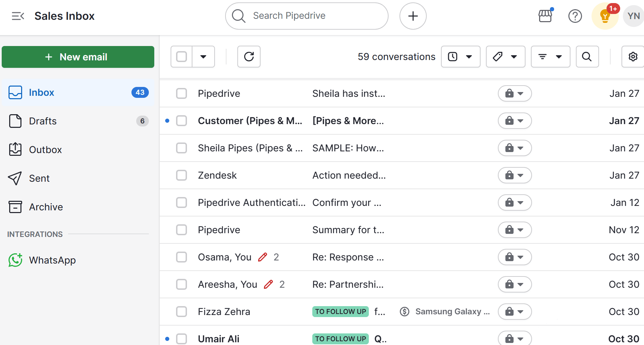The height and width of the screenshot is (345, 644).
Task: Check the Customer (Pipes & M... email
Action: tap(182, 121)
